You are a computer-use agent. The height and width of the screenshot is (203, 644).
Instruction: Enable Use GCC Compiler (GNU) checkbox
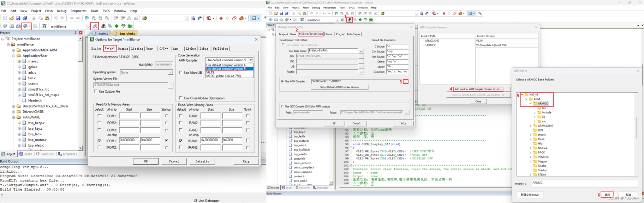coord(282,106)
